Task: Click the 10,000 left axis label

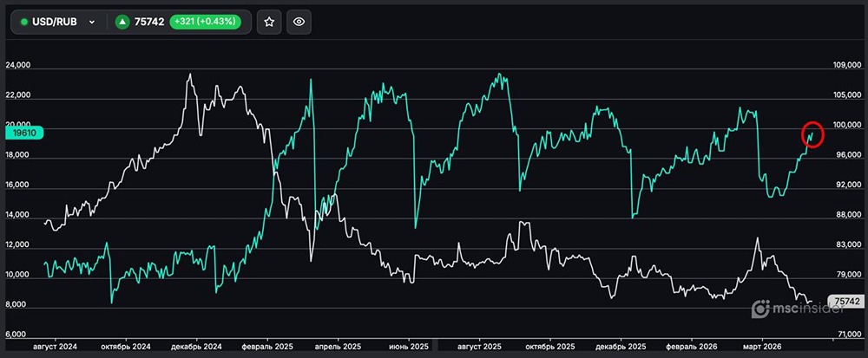Action: tap(17, 275)
